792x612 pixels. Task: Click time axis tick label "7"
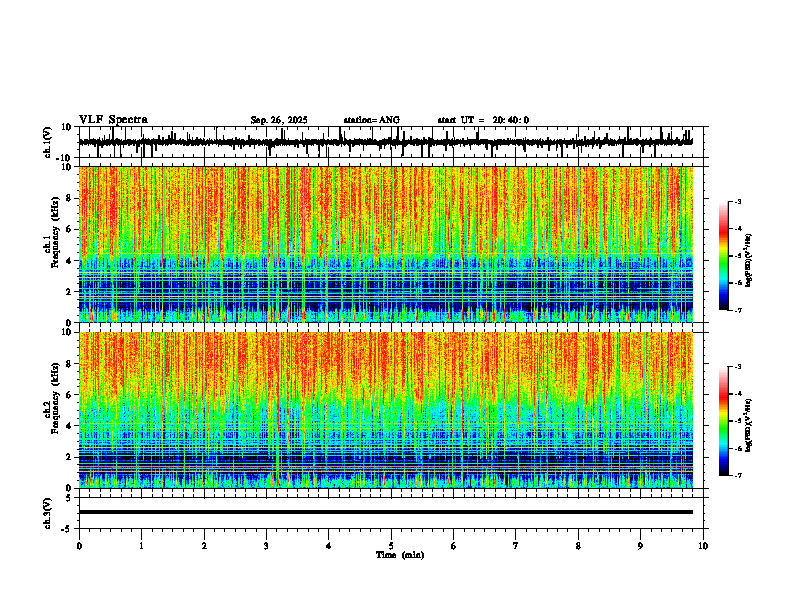tap(516, 546)
